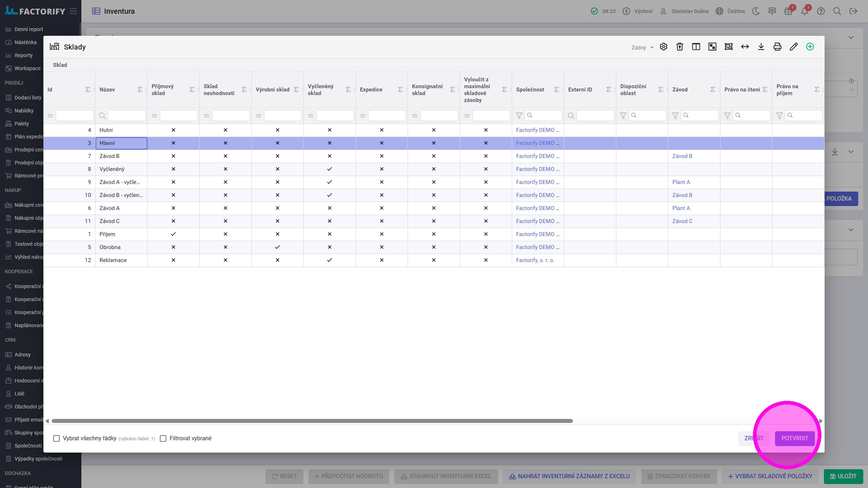Click the print icon in Sklady toolbar
Image resolution: width=868 pixels, height=488 pixels.
click(777, 47)
